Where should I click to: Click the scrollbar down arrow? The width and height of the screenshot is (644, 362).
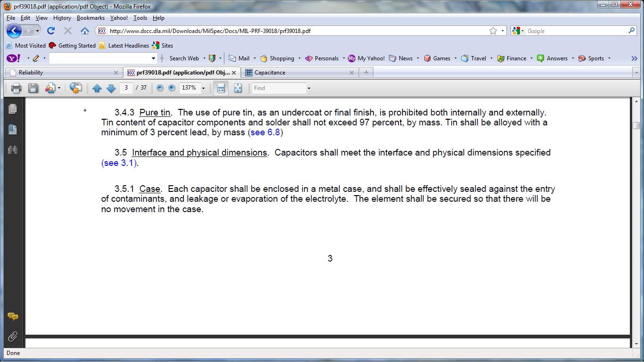(637, 344)
